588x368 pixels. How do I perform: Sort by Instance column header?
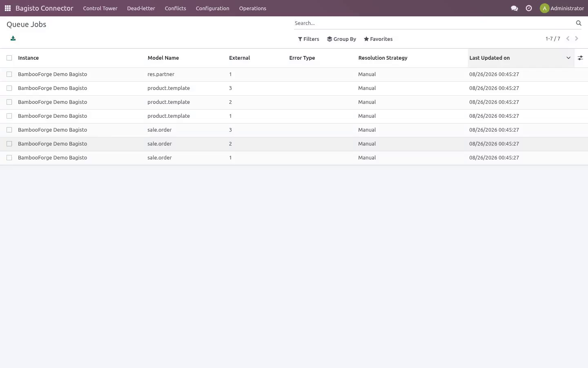81,58
